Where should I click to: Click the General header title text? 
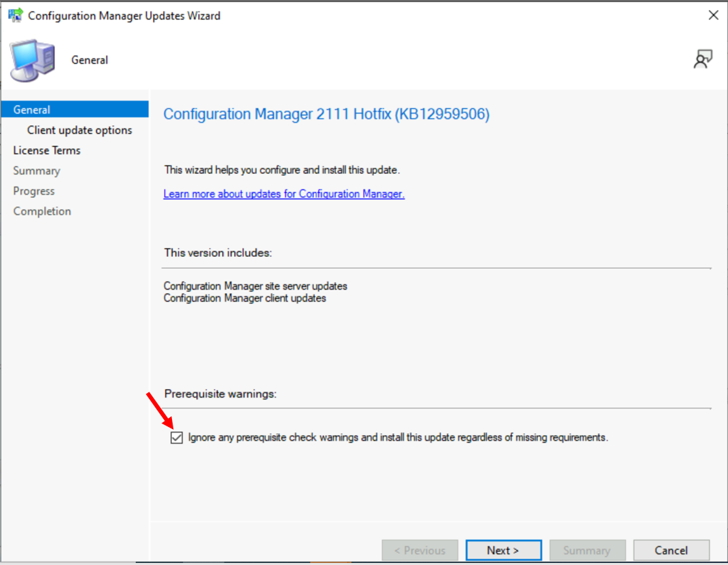coord(90,60)
